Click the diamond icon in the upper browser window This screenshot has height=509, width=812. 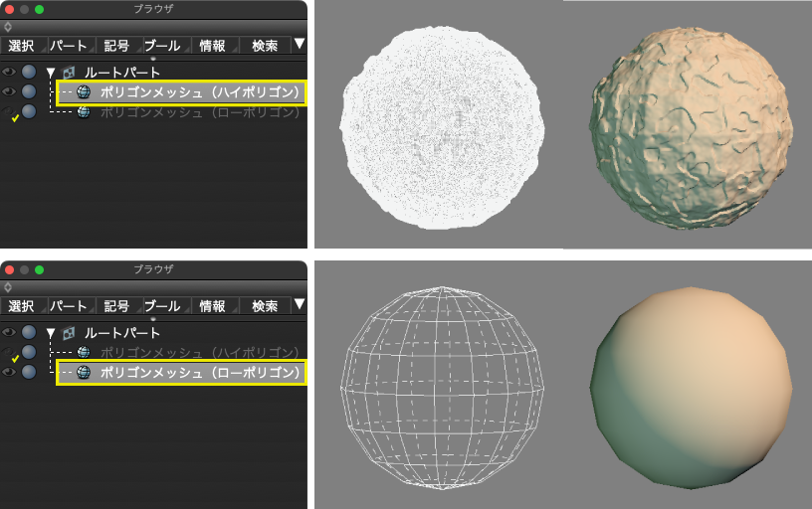(8, 27)
